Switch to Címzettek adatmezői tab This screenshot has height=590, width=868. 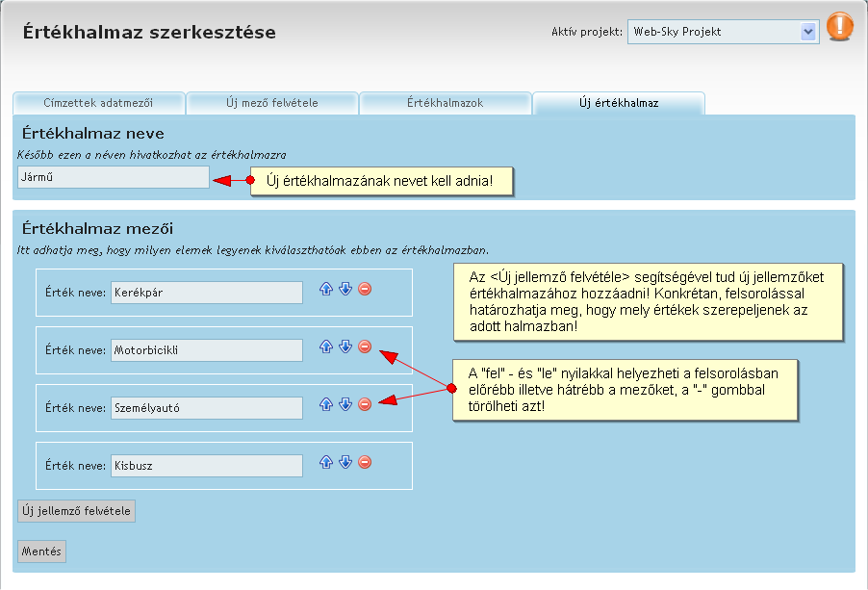[x=98, y=103]
